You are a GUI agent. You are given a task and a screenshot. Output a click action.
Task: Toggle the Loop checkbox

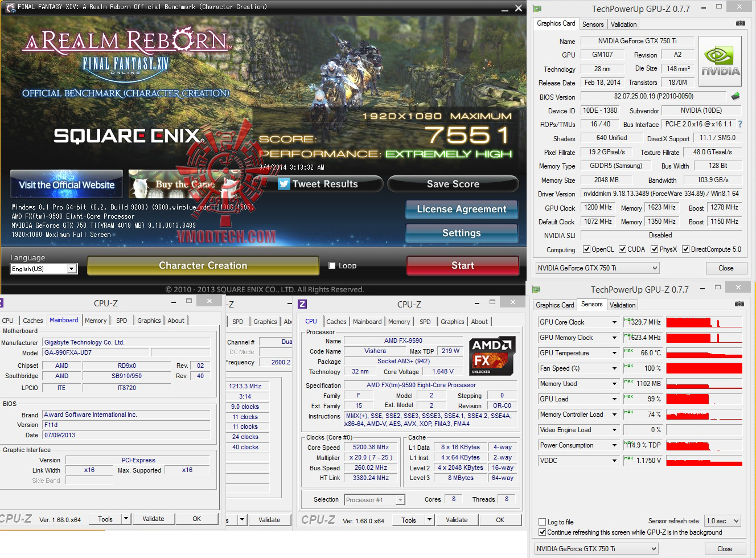tap(332, 265)
